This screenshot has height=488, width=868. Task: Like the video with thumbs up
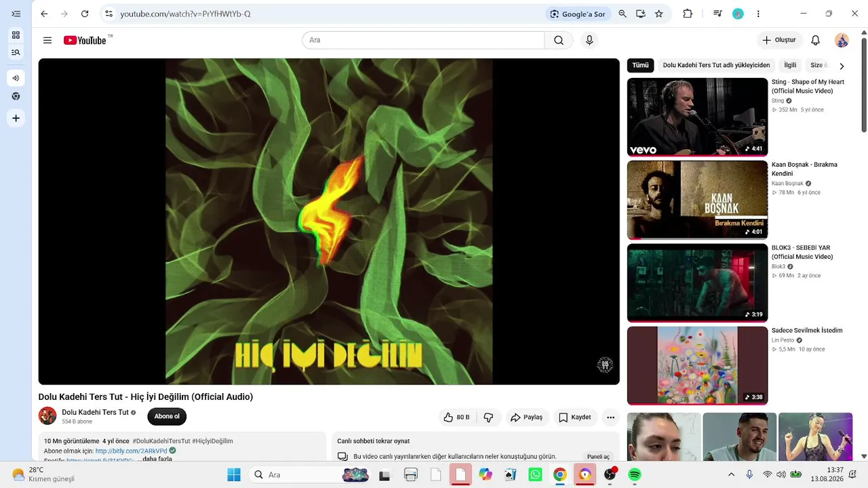456,418
